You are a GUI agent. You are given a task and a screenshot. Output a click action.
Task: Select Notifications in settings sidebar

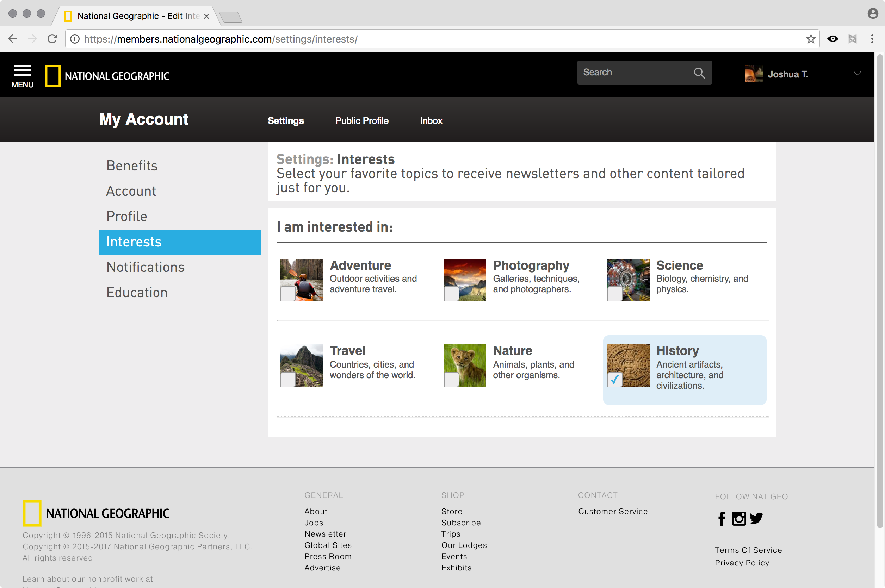146,267
